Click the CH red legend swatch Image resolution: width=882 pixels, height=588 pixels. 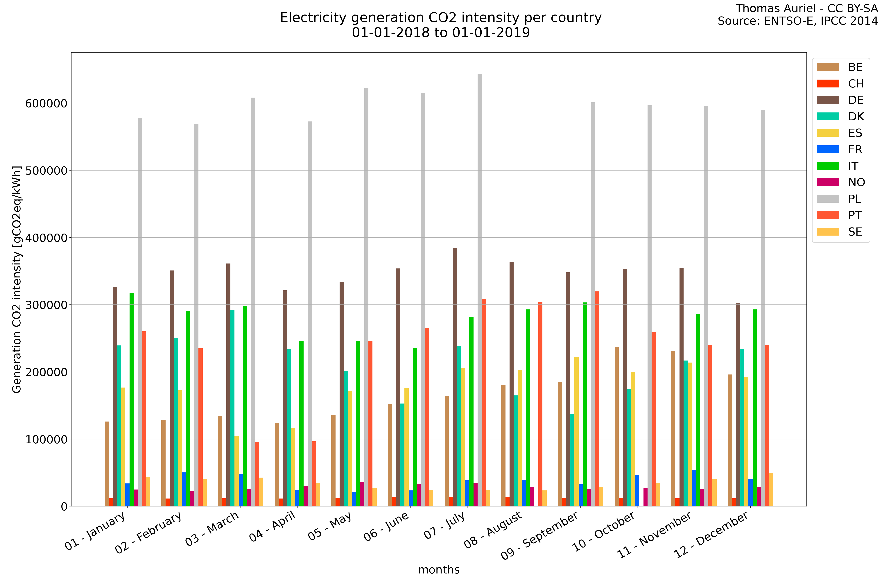828,84
